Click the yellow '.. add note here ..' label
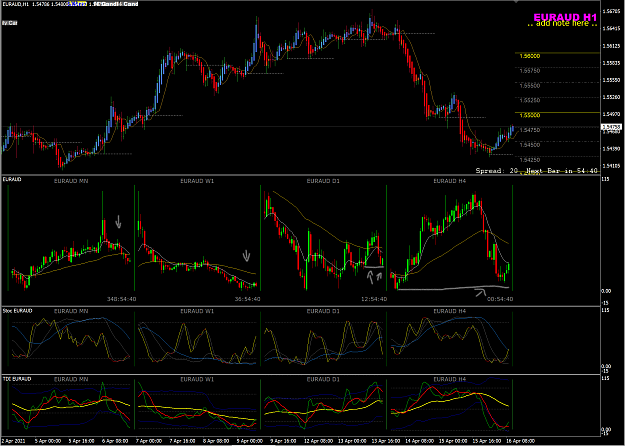The width and height of the screenshot is (625, 446). pyautogui.click(x=562, y=24)
